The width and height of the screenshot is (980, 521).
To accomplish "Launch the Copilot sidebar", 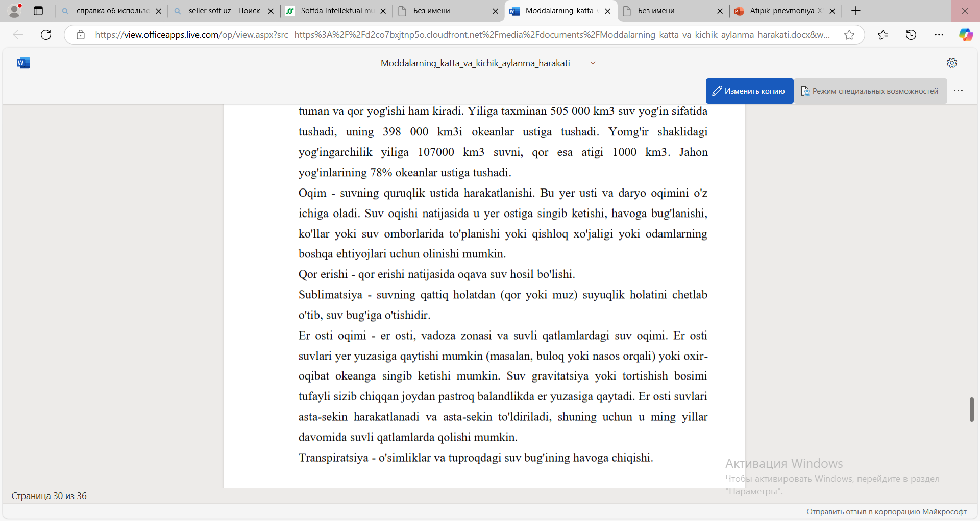I will tap(966, 35).
